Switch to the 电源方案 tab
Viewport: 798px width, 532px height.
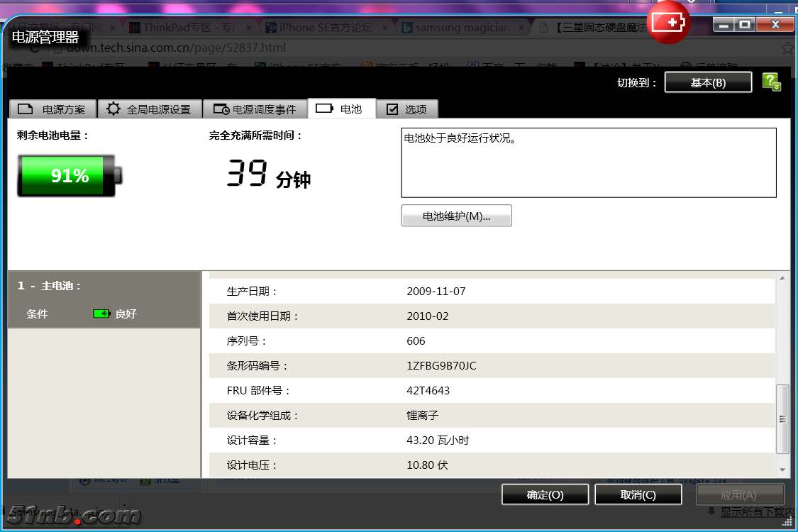[x=52, y=109]
